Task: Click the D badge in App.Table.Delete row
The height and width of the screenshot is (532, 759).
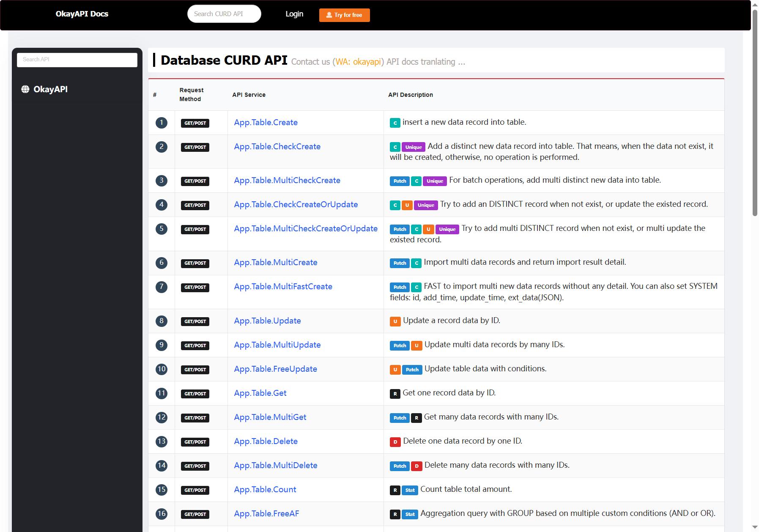Action: (x=395, y=442)
